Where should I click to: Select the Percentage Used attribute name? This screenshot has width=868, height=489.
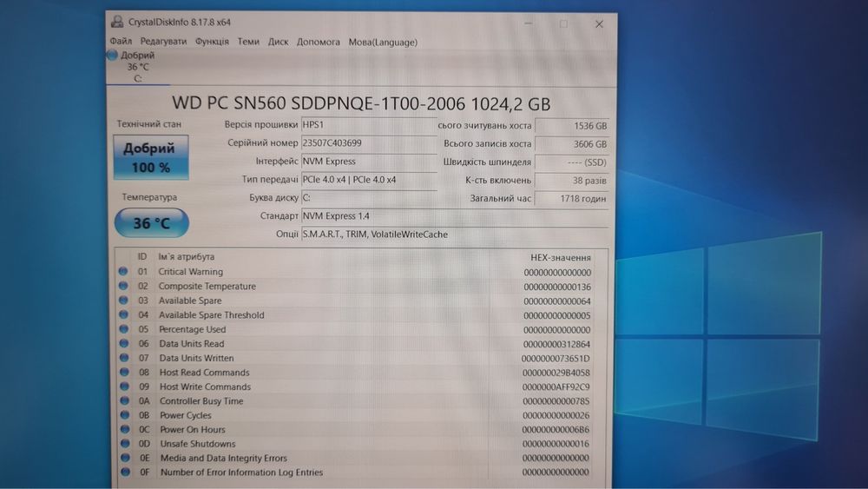pyautogui.click(x=192, y=329)
